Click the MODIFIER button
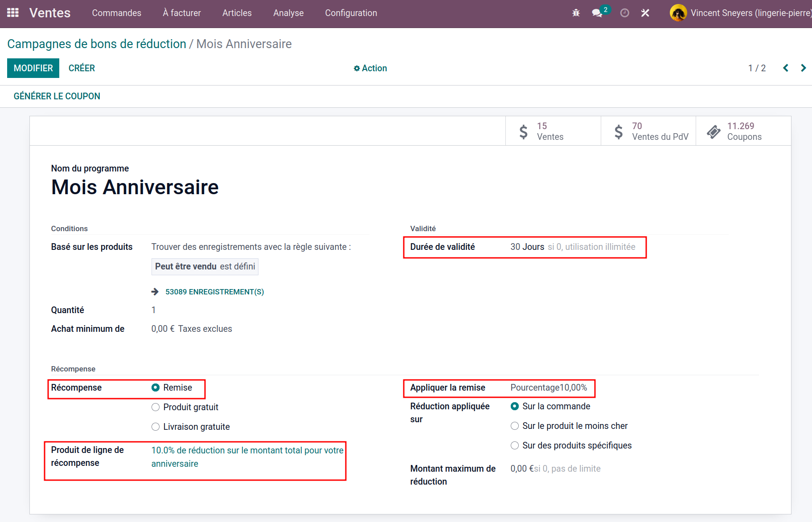Screen dimensions: 812x522 coord(33,68)
